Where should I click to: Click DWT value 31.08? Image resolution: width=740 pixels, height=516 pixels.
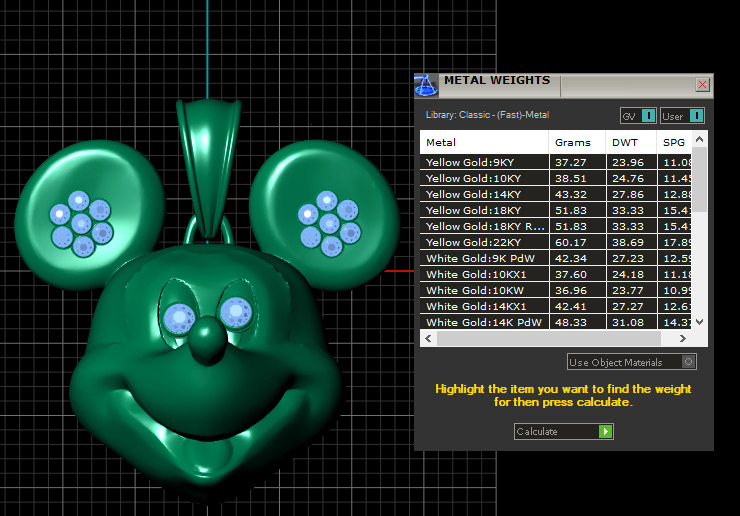[x=628, y=322]
